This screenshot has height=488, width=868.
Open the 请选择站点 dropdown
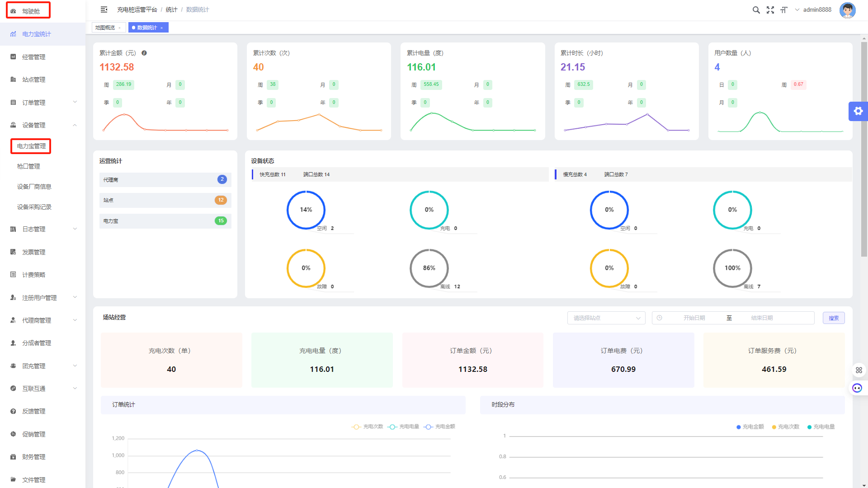point(606,318)
